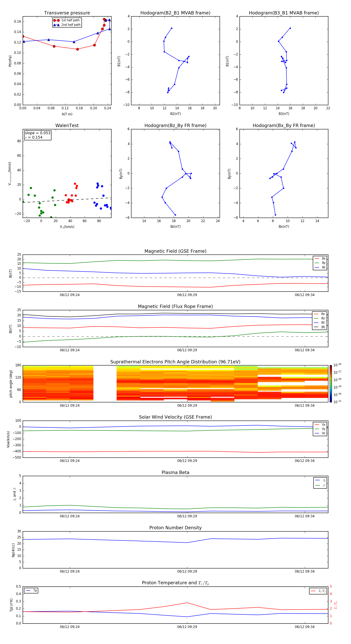Click the 'slope = 0.053' annotation
Image resolution: width=351 pixels, height=644 pixels.
pos(38,133)
